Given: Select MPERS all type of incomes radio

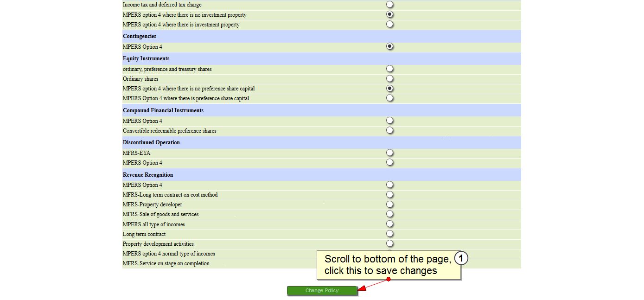Looking at the screenshot, I should (x=390, y=224).
